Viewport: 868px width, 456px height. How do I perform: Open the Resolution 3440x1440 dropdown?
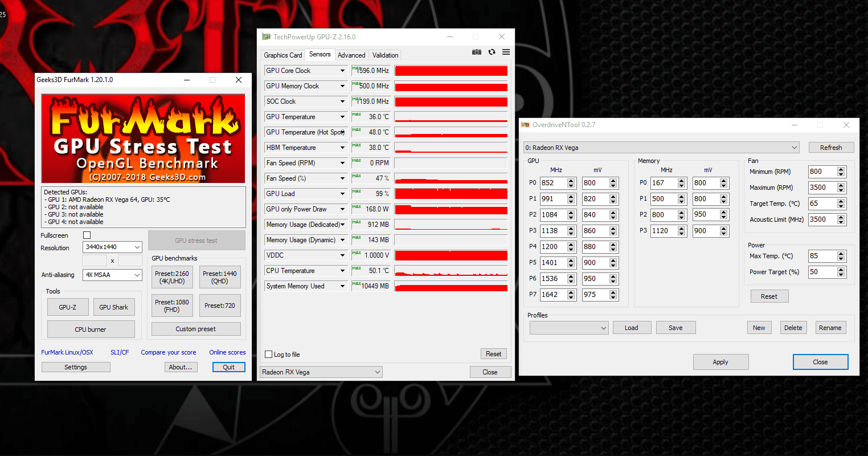coord(113,247)
